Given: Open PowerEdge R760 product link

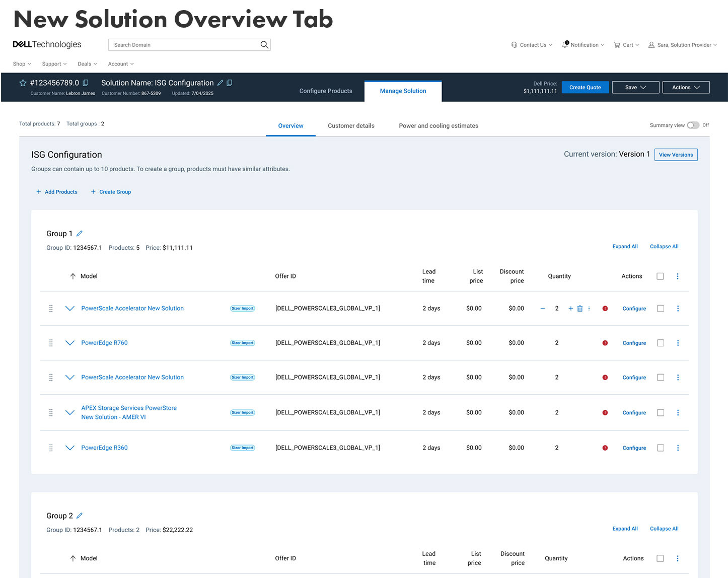Looking at the screenshot, I should [x=104, y=343].
